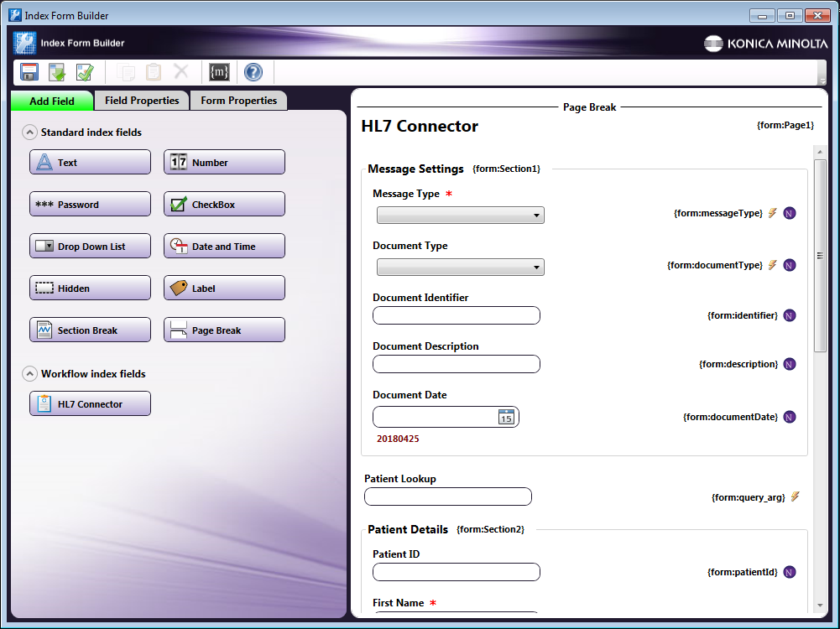Click the Document Type field label
Viewport: 840px width, 629px height.
coord(410,246)
